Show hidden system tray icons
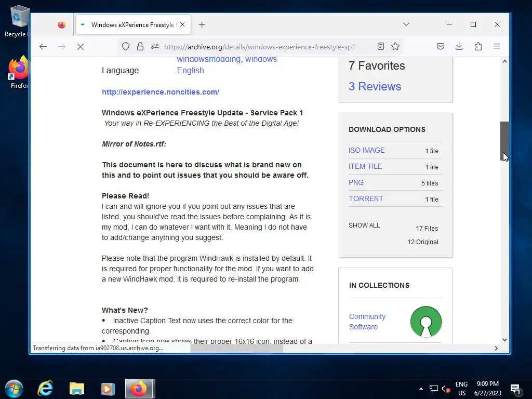 421,389
